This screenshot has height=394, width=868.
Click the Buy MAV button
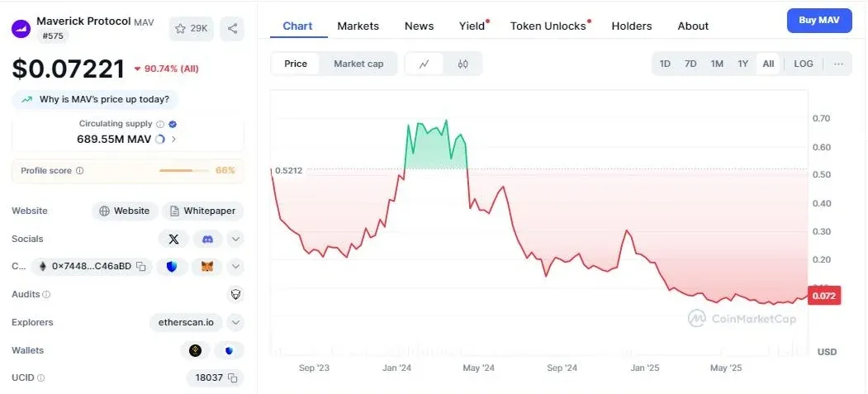pyautogui.click(x=819, y=21)
